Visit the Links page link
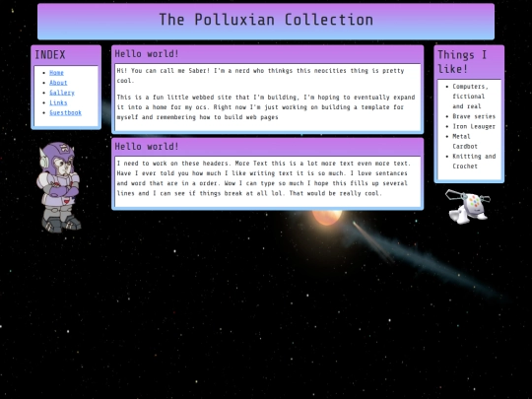This screenshot has width=532, height=399. click(x=58, y=102)
